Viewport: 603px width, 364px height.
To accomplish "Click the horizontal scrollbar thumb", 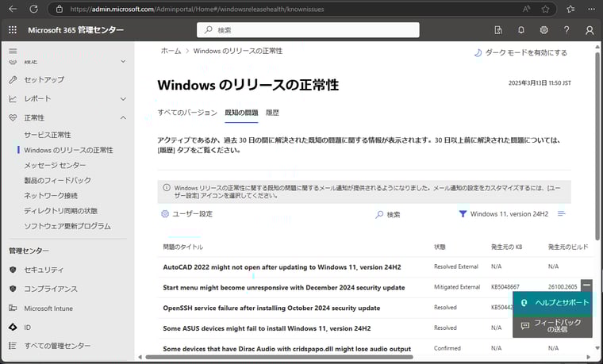I will [x=279, y=357].
